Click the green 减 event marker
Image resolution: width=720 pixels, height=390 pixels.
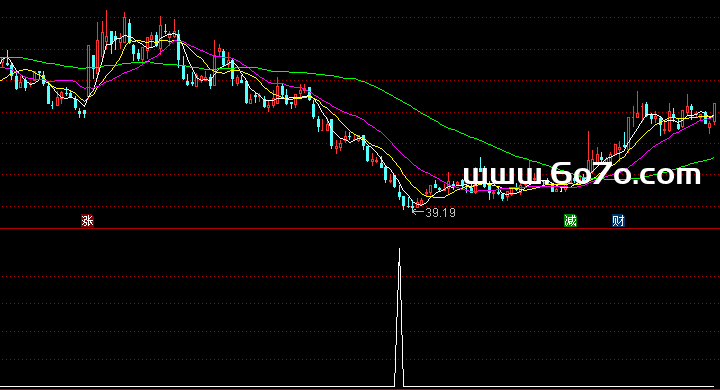pos(570,220)
